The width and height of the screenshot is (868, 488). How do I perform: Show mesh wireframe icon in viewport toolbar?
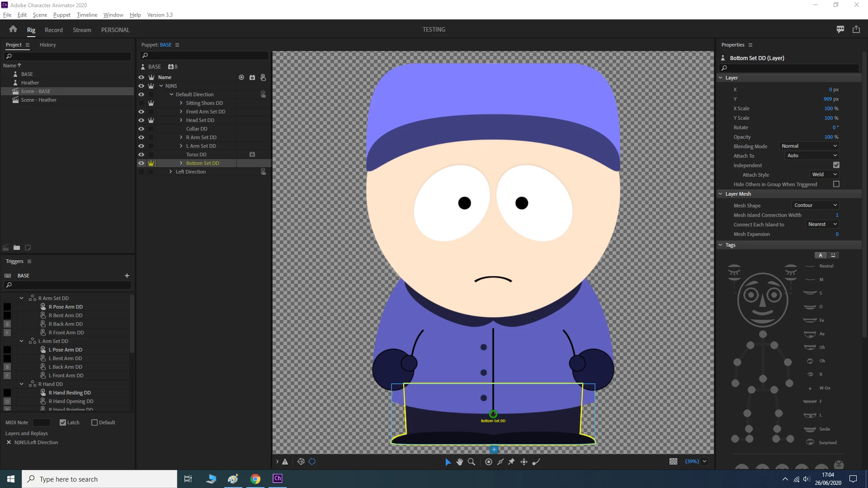point(301,462)
